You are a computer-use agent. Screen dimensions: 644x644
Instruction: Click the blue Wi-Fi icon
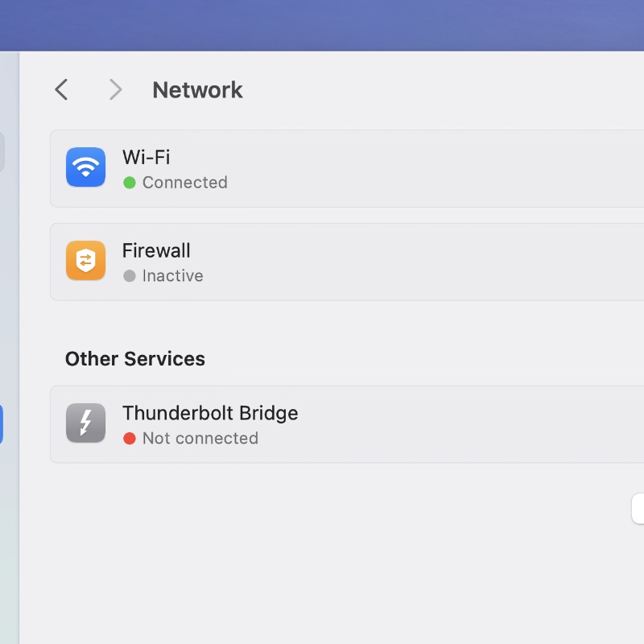tap(85, 167)
